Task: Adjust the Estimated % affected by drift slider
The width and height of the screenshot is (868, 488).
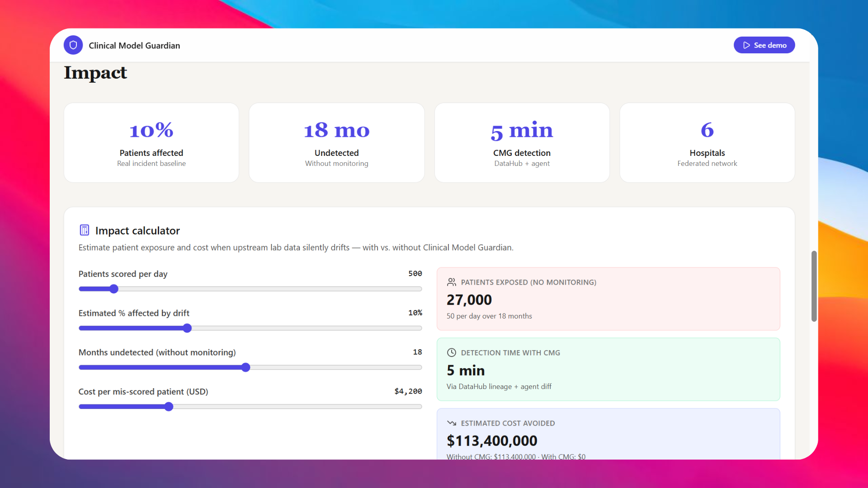Action: coord(250,328)
